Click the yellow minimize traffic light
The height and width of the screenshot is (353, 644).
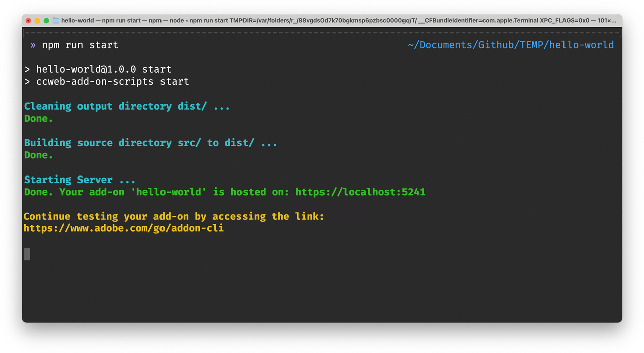(x=36, y=21)
